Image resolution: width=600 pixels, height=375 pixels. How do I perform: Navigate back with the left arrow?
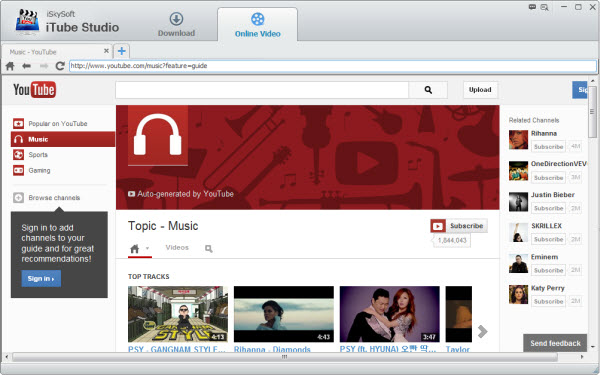(x=26, y=66)
